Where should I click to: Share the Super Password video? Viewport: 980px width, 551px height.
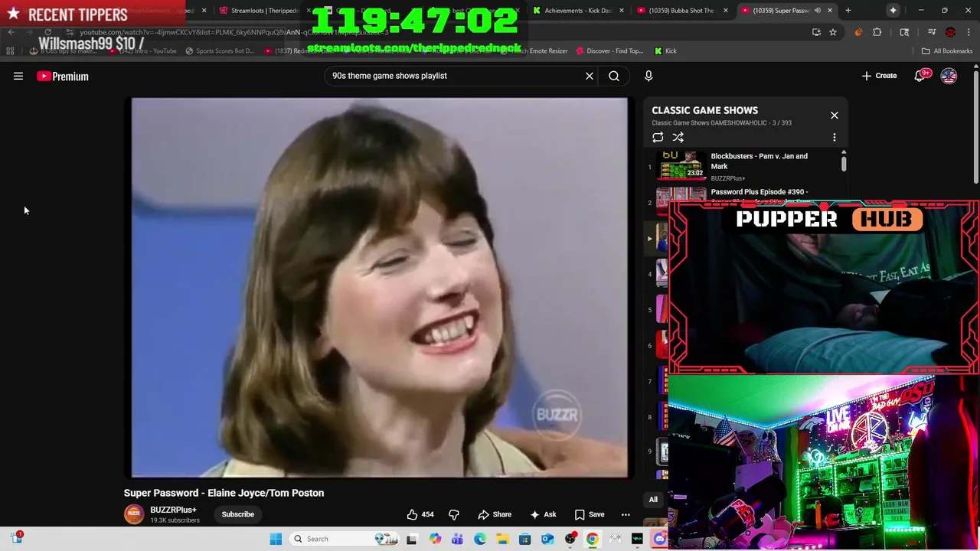[495, 514]
